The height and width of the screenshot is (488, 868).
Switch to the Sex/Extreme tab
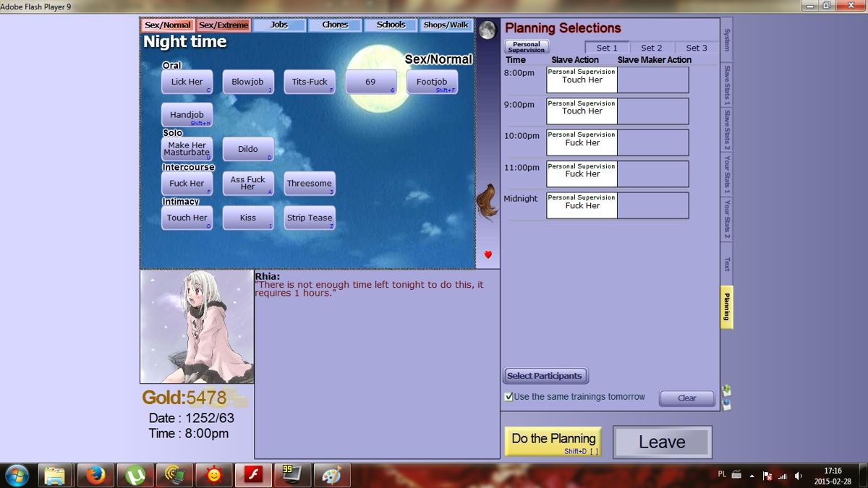[224, 24]
